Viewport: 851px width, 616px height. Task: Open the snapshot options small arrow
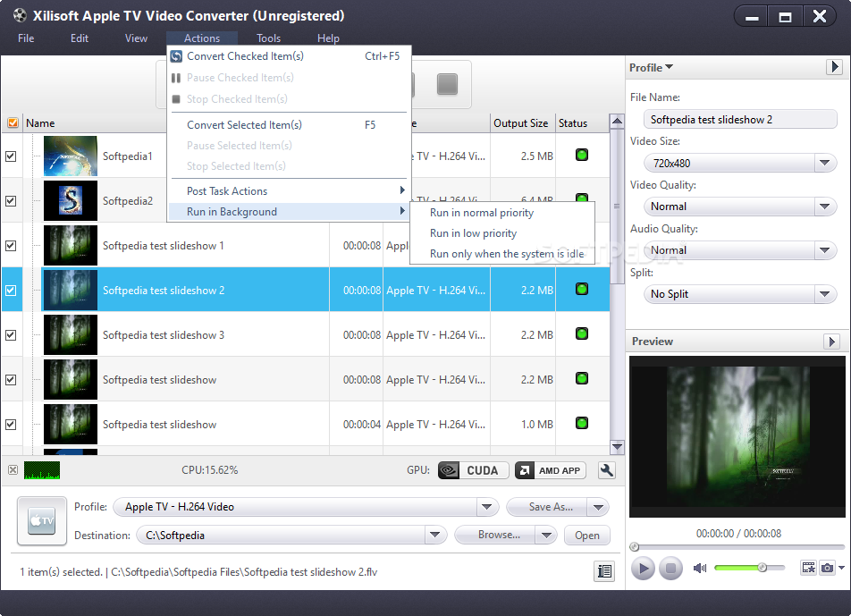841,568
